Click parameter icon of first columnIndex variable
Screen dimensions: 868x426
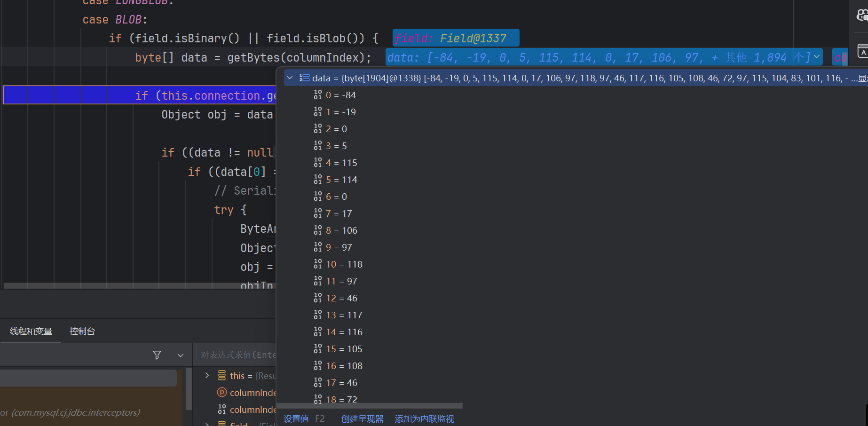[222, 392]
